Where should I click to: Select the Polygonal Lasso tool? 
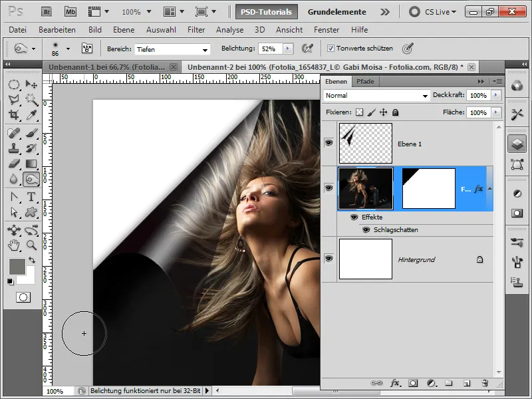pyautogui.click(x=14, y=99)
